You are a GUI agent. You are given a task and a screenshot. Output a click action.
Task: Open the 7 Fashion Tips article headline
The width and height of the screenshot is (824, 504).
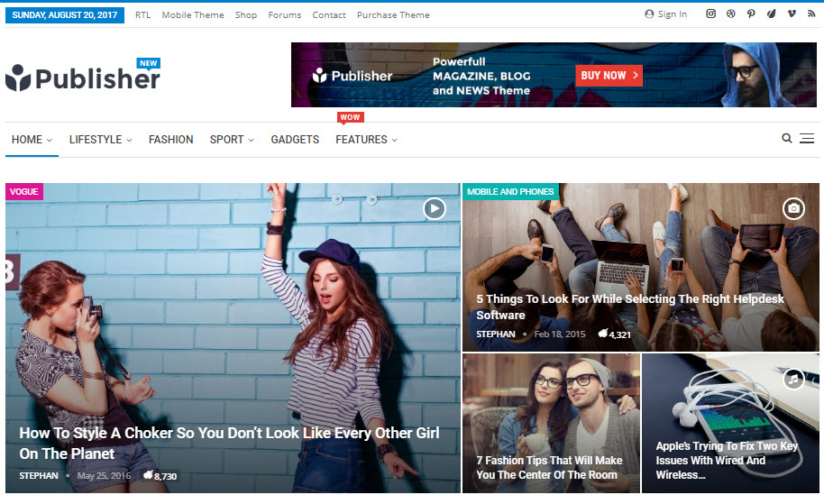tap(549, 468)
